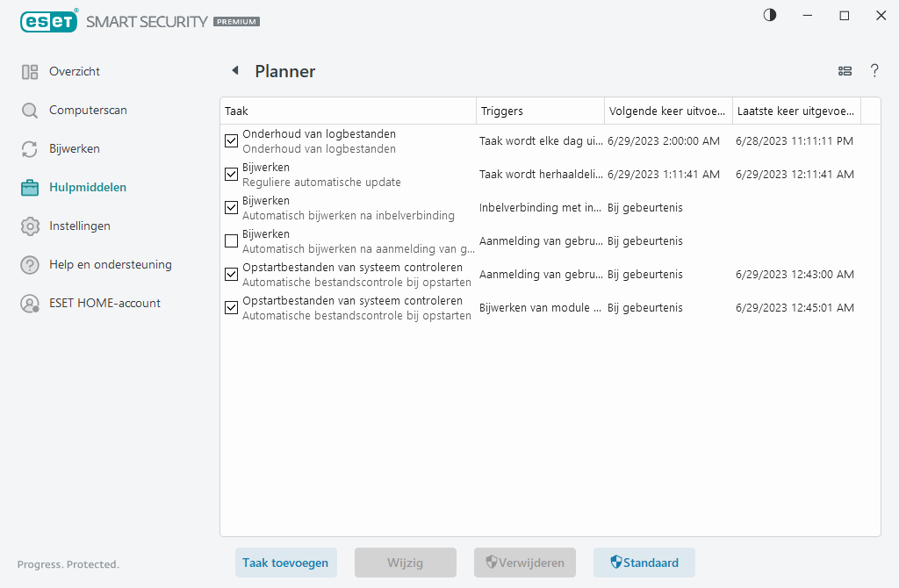Open Instellingen via the gear icon
The image size is (899, 588).
tap(29, 226)
